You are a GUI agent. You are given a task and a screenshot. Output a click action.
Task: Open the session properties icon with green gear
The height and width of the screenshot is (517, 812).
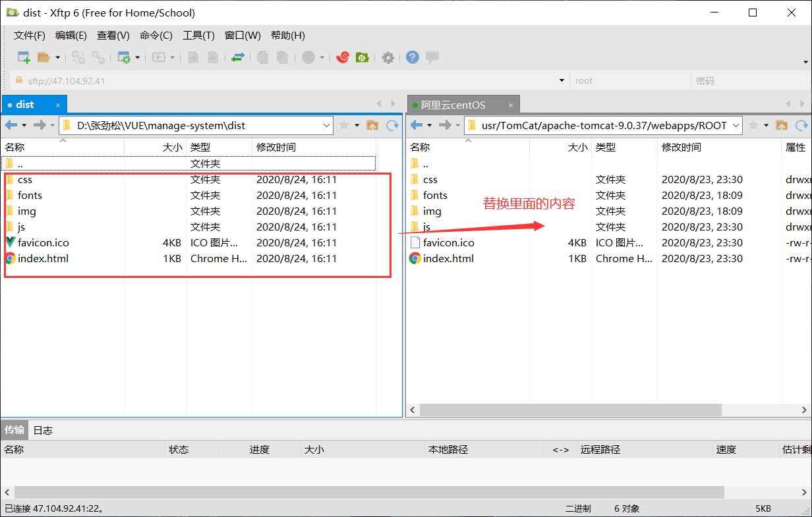click(124, 57)
